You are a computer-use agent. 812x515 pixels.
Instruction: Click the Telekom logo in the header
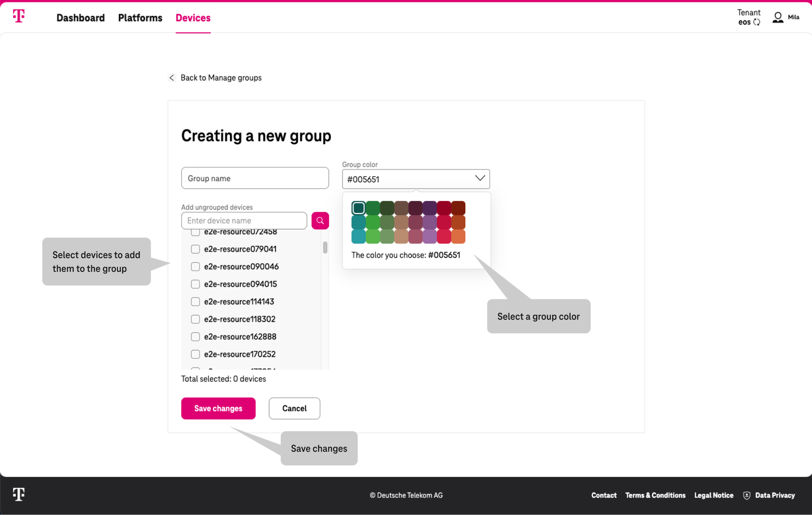pos(19,16)
